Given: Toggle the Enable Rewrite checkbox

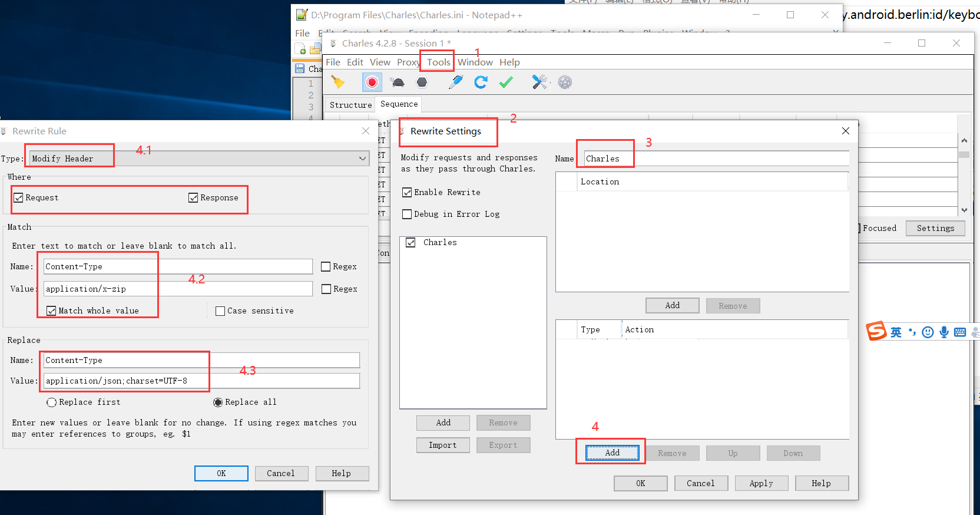Looking at the screenshot, I should (407, 193).
